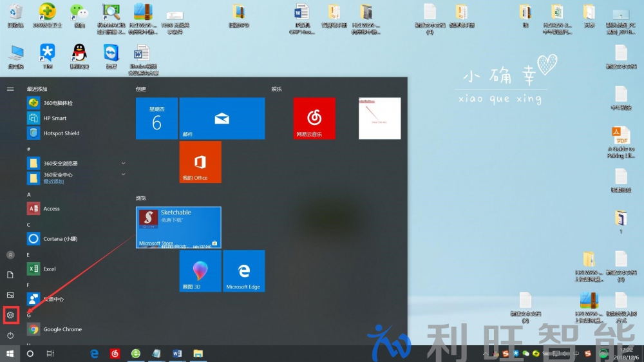
Task: Click the user account avatar icon
Action: click(x=10, y=255)
